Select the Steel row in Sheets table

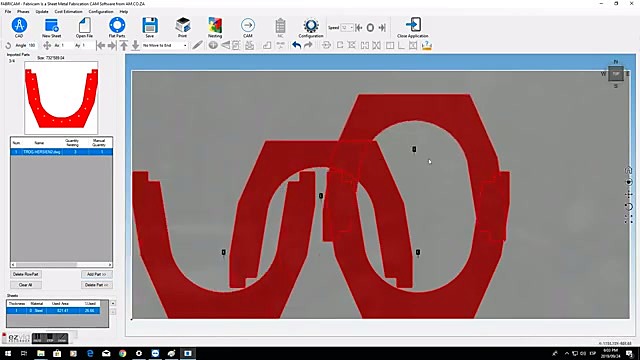[x=53, y=311]
